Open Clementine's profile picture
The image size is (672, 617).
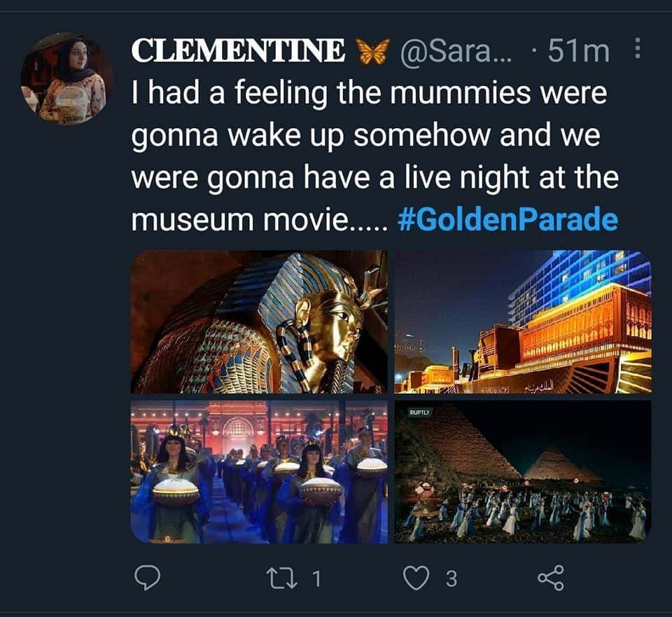66,78
